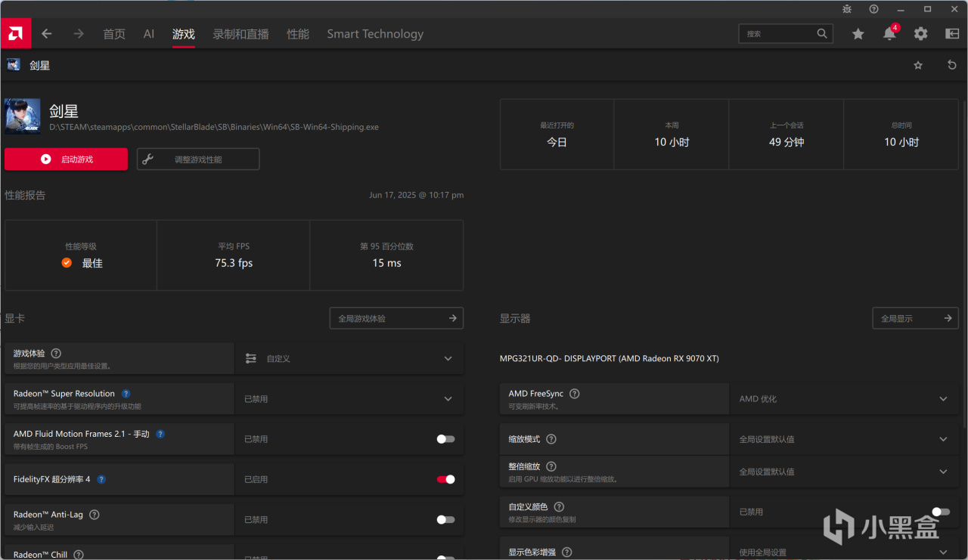968x560 pixels.
Task: Open 全局显示 settings
Action: coord(915,318)
